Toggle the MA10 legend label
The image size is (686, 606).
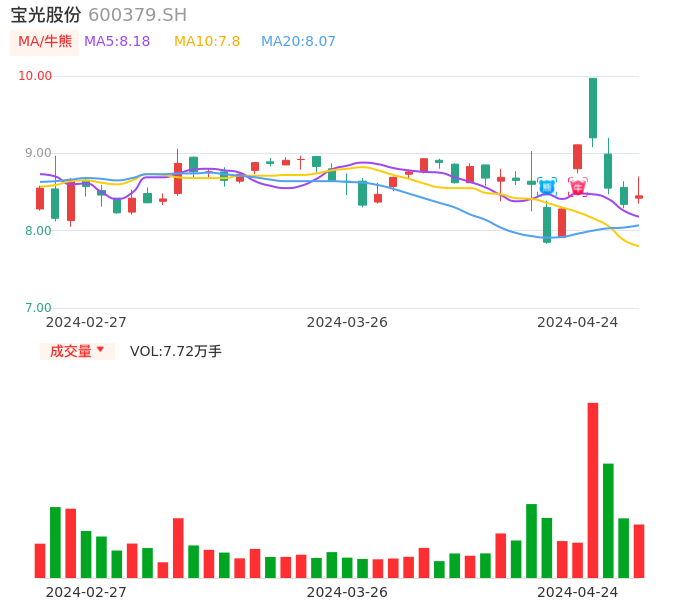point(207,42)
